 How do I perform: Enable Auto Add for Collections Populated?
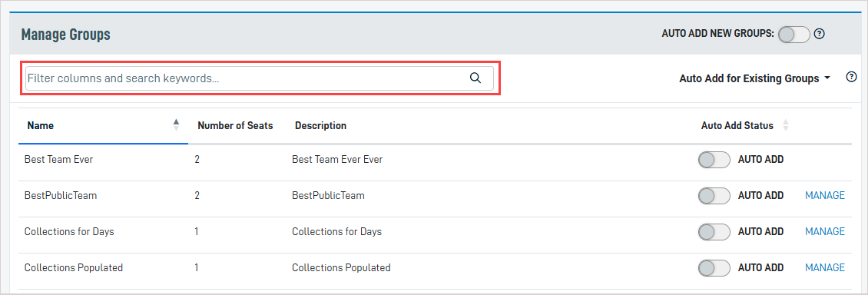[x=714, y=268]
